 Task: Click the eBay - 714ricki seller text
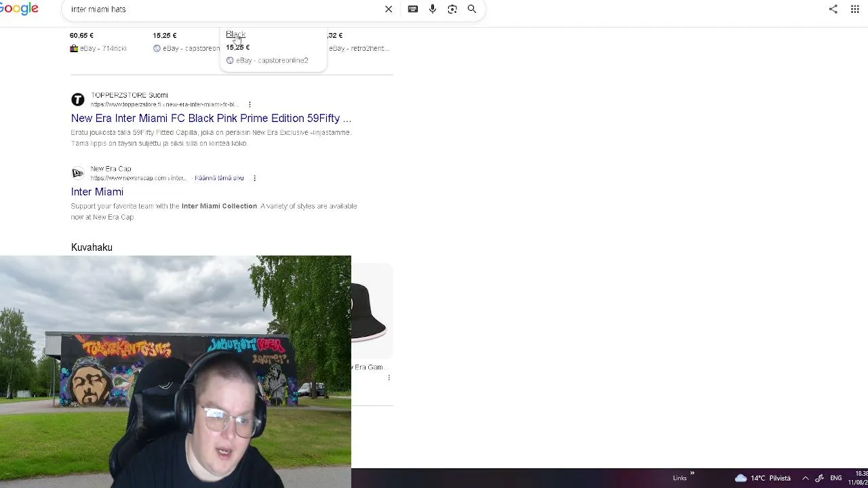(103, 48)
